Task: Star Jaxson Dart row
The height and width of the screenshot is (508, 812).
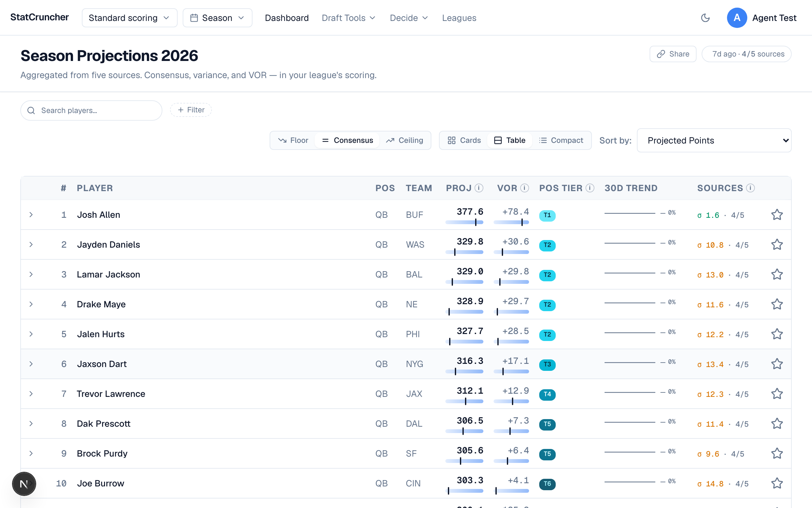Action: point(777,364)
